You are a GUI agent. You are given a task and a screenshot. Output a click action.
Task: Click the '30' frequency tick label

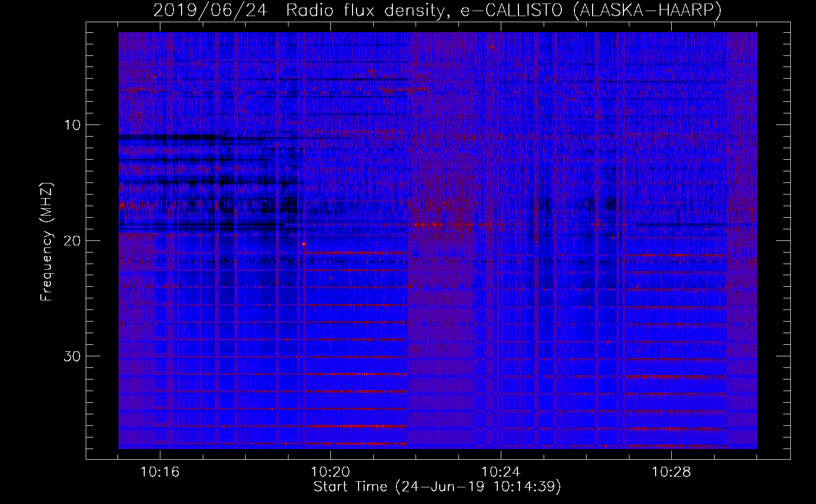72,356
